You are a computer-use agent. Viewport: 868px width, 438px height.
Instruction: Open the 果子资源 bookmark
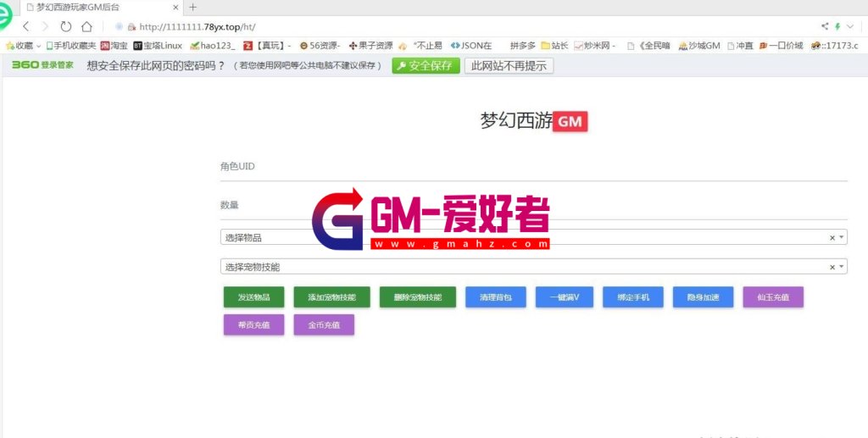pyautogui.click(x=371, y=46)
